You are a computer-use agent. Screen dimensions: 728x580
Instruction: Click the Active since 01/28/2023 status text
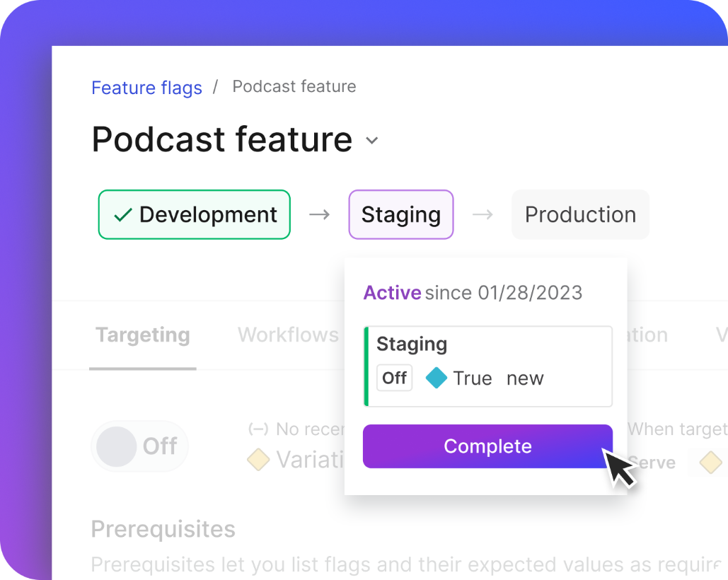473,292
